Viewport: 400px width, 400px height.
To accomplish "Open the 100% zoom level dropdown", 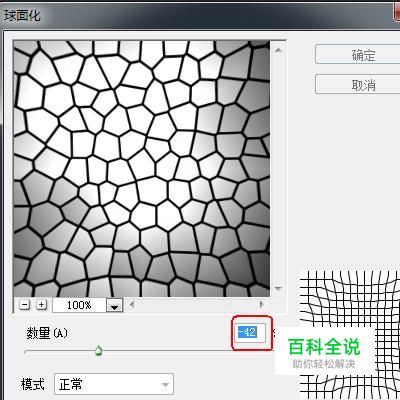I will tap(114, 305).
